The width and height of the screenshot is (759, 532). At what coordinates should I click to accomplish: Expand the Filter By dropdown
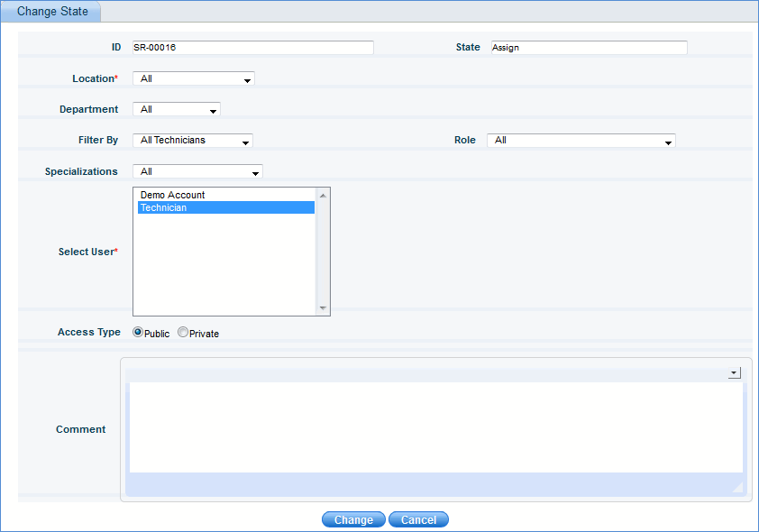point(244,141)
